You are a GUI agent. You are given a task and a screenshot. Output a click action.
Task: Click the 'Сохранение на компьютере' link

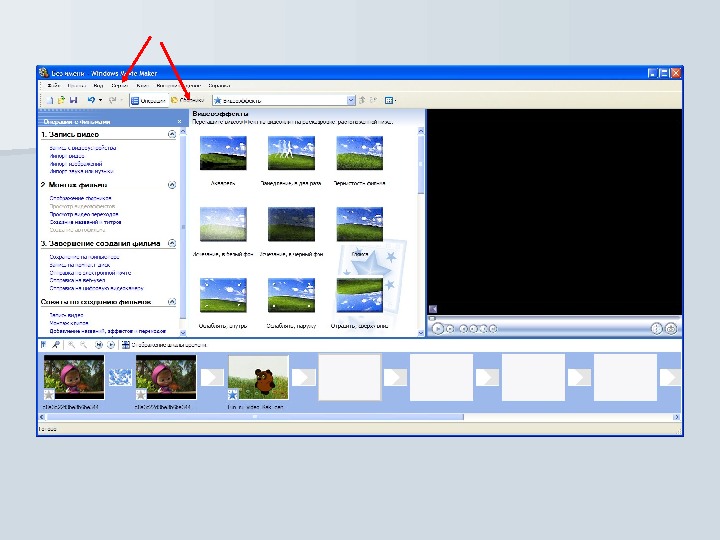pos(84,257)
